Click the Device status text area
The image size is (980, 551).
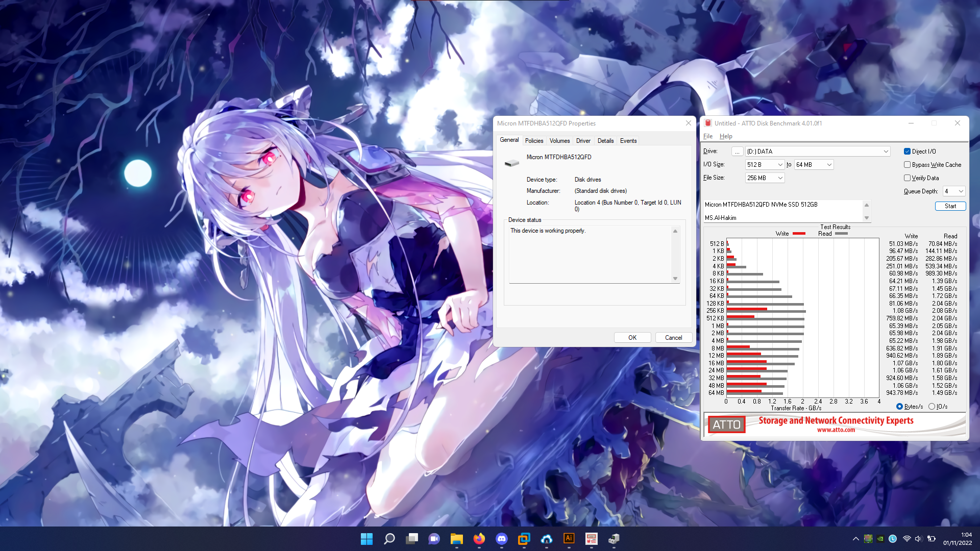[590, 255]
